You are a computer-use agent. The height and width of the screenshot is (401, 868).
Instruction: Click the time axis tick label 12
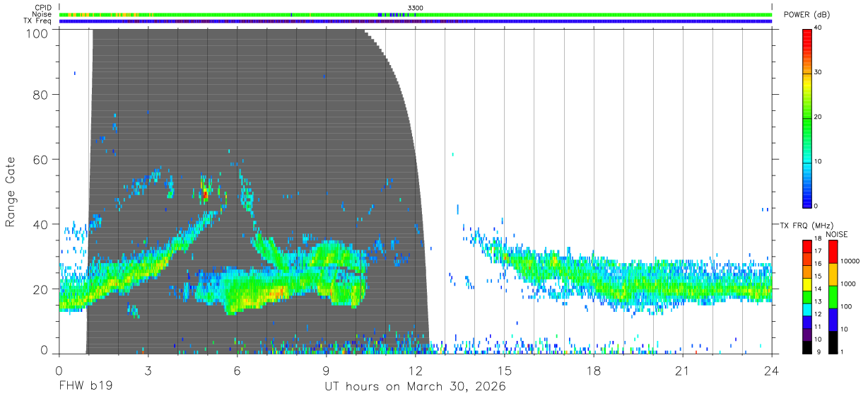click(416, 371)
